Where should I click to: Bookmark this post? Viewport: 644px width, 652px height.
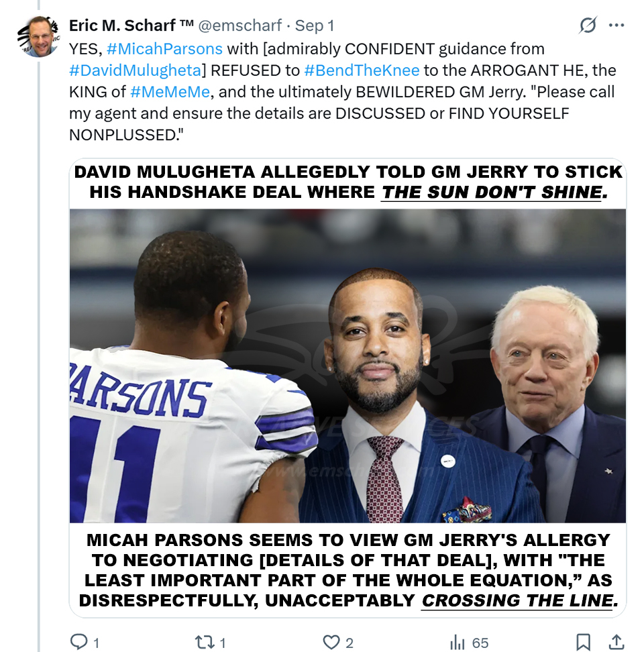pyautogui.click(x=584, y=642)
